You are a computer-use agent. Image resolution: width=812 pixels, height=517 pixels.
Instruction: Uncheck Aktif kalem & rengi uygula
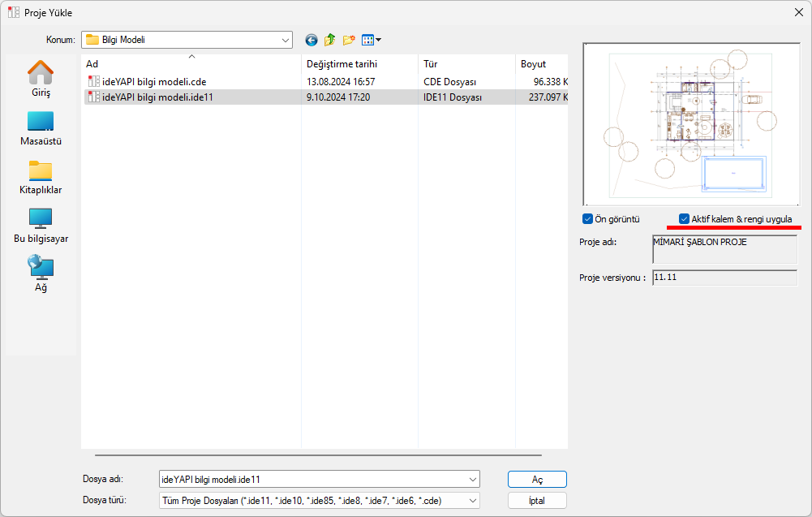(685, 219)
